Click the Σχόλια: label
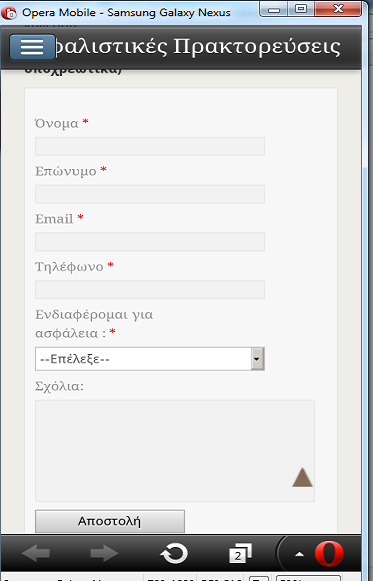 pos(59,386)
